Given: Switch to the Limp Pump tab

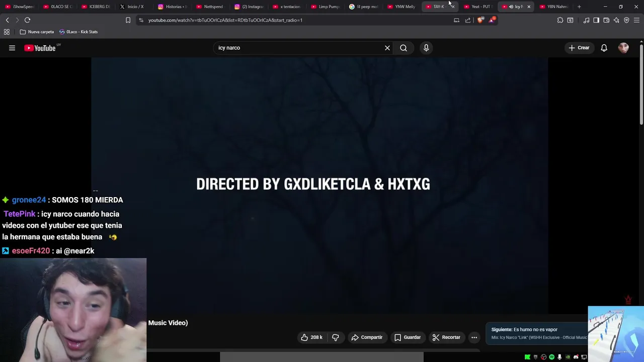Looking at the screenshot, I should click(x=325, y=7).
